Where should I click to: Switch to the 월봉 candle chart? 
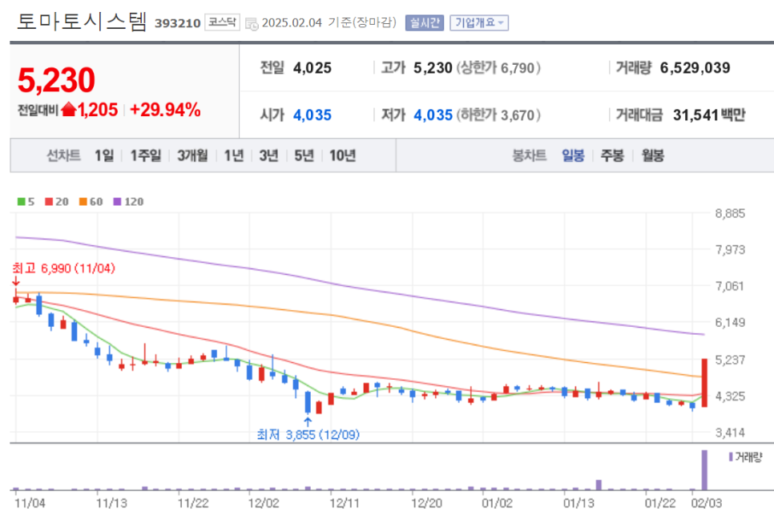(652, 156)
